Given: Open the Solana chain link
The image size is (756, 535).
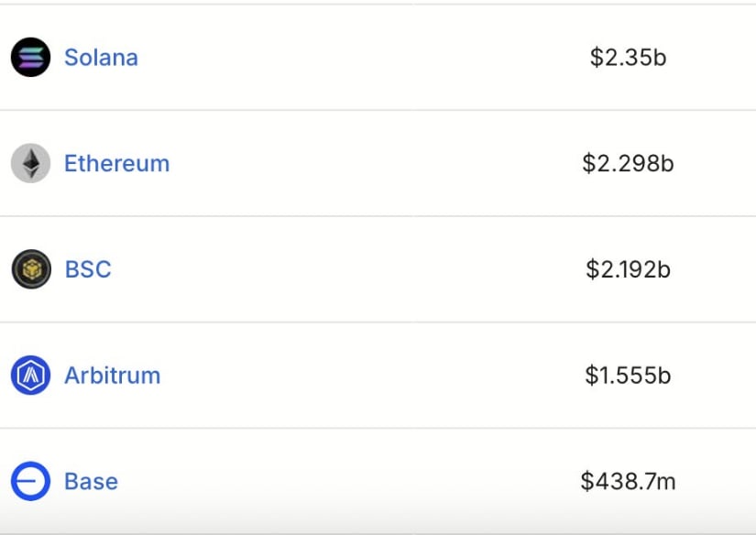Looking at the screenshot, I should click(101, 58).
